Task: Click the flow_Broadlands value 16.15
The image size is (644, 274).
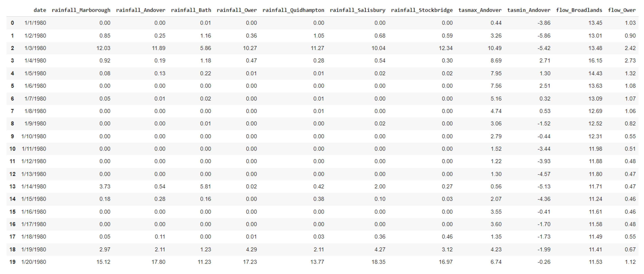Action: pyautogui.click(x=595, y=60)
